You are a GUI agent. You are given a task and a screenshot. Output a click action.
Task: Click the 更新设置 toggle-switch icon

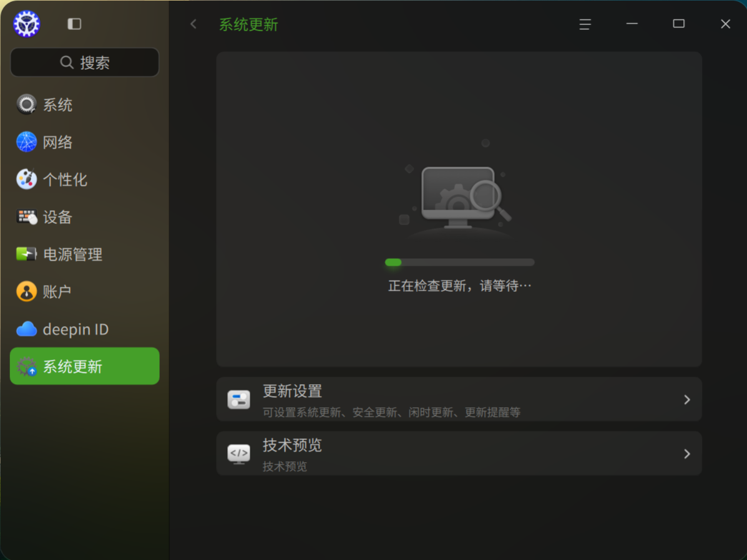tap(238, 400)
